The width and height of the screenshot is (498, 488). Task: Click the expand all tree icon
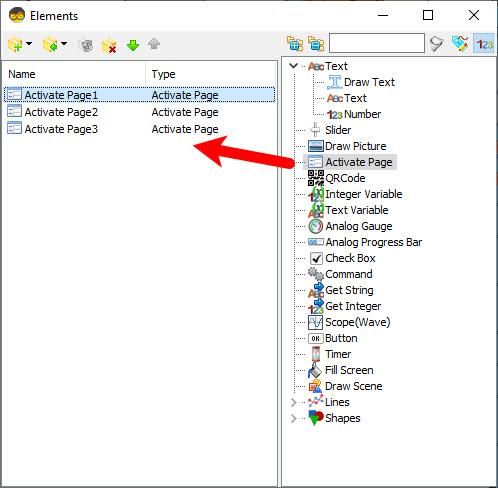[x=295, y=44]
